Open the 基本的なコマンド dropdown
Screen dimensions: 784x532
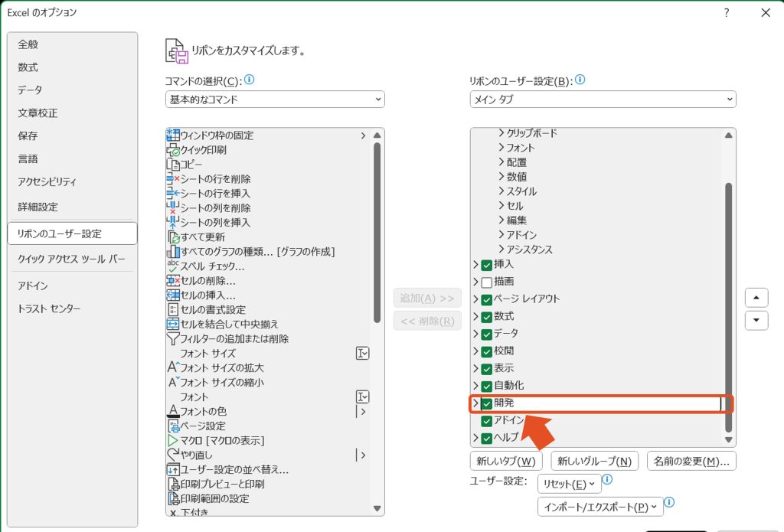point(275,100)
